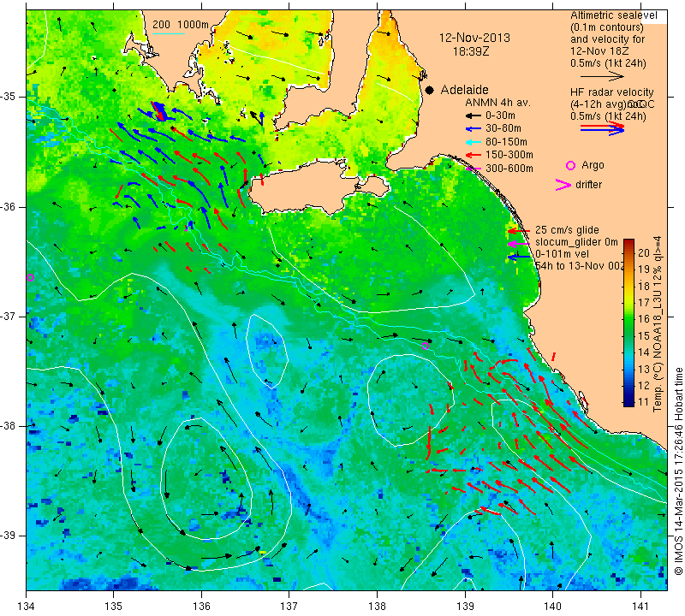Click the '141' longitude axis label
The width and height of the screenshot is (685, 616).
(x=640, y=607)
